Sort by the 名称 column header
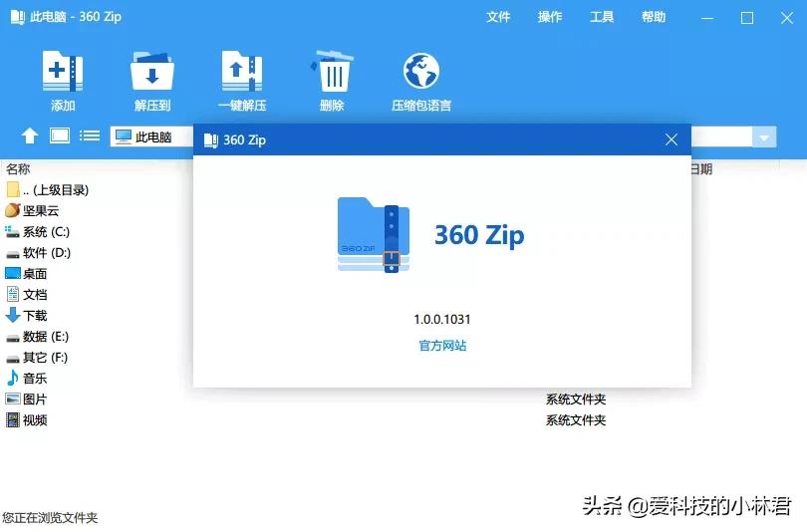This screenshot has width=807, height=532. click(18, 168)
